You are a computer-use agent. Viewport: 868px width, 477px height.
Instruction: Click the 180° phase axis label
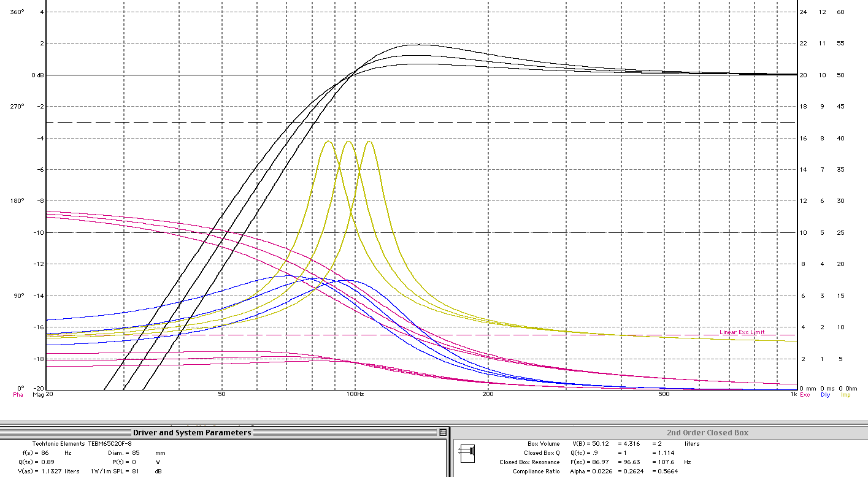tap(17, 200)
